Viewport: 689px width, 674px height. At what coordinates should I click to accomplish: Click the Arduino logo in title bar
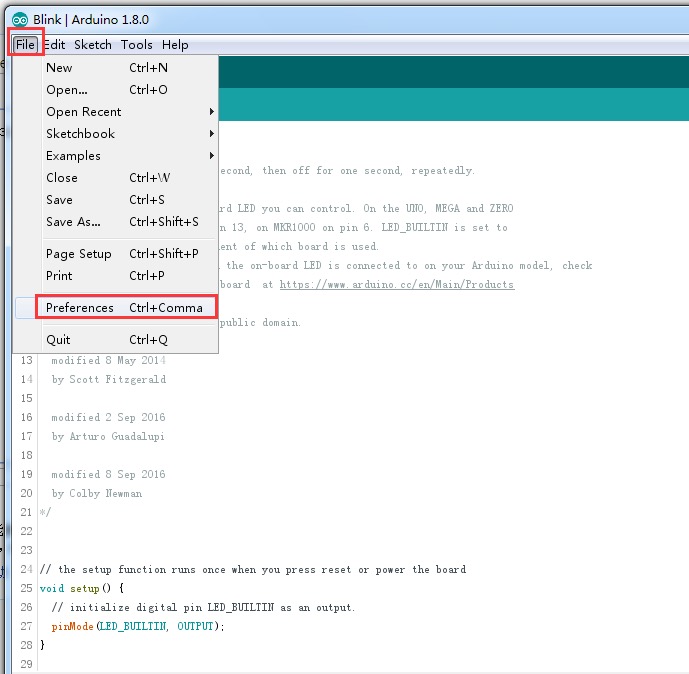[x=20, y=20]
